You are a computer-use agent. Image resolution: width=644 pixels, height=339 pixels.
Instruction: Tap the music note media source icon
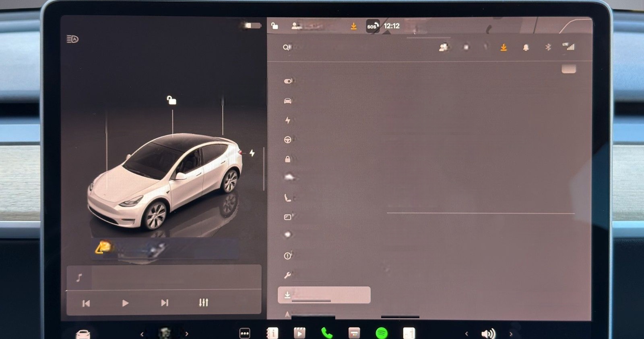(x=79, y=277)
